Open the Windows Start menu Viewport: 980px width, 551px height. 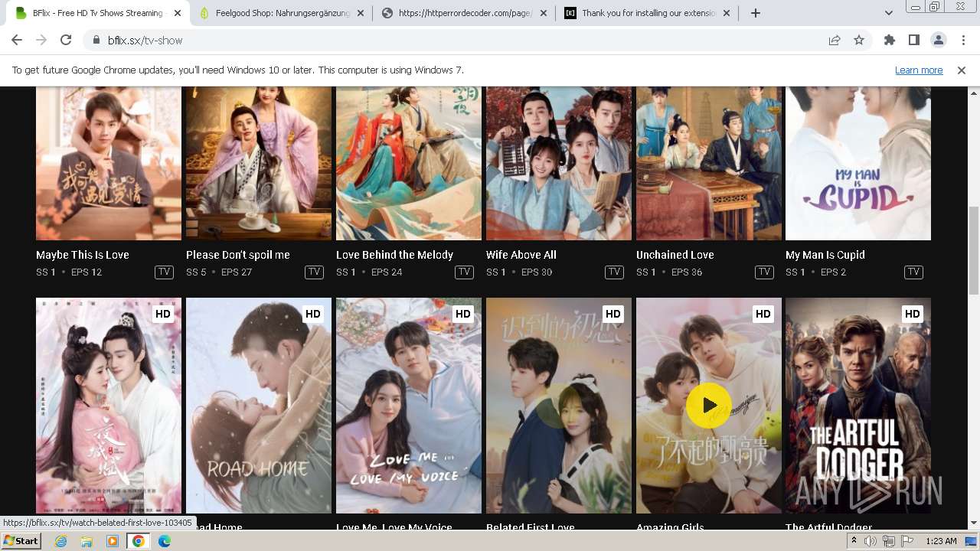pos(21,541)
